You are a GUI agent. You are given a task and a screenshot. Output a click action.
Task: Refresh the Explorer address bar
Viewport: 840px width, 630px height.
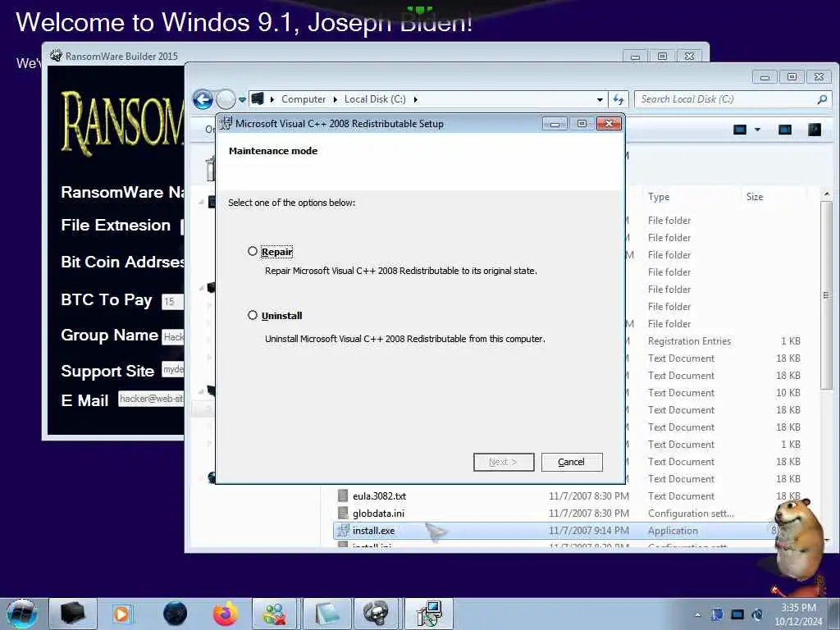[x=619, y=99]
